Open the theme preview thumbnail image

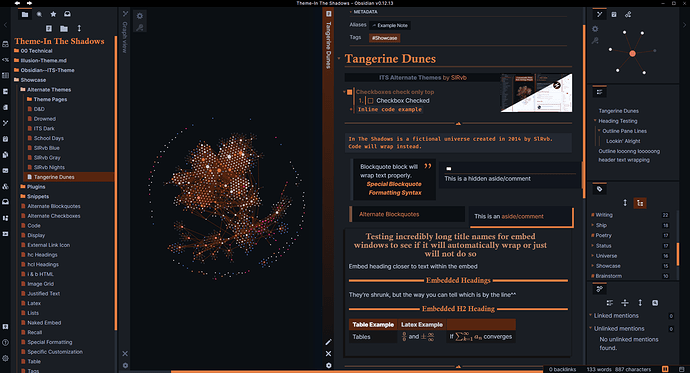[x=536, y=93]
